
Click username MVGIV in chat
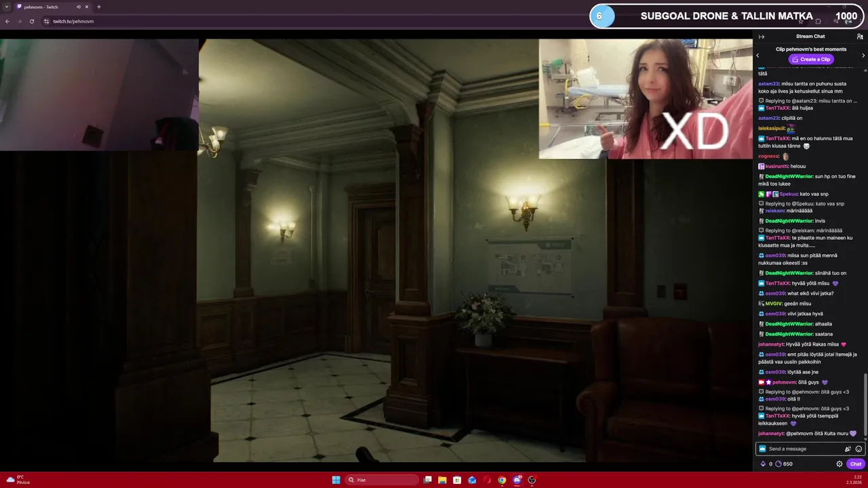pyautogui.click(x=773, y=304)
